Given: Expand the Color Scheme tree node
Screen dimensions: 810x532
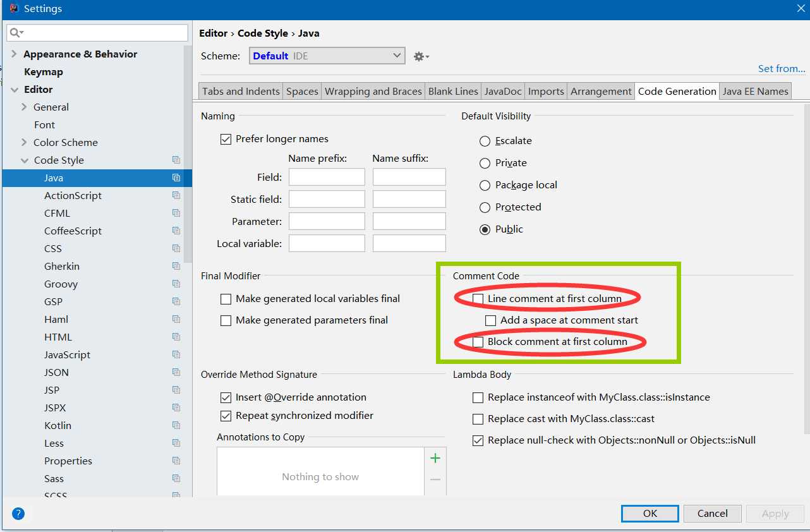Looking at the screenshot, I should (x=24, y=142).
